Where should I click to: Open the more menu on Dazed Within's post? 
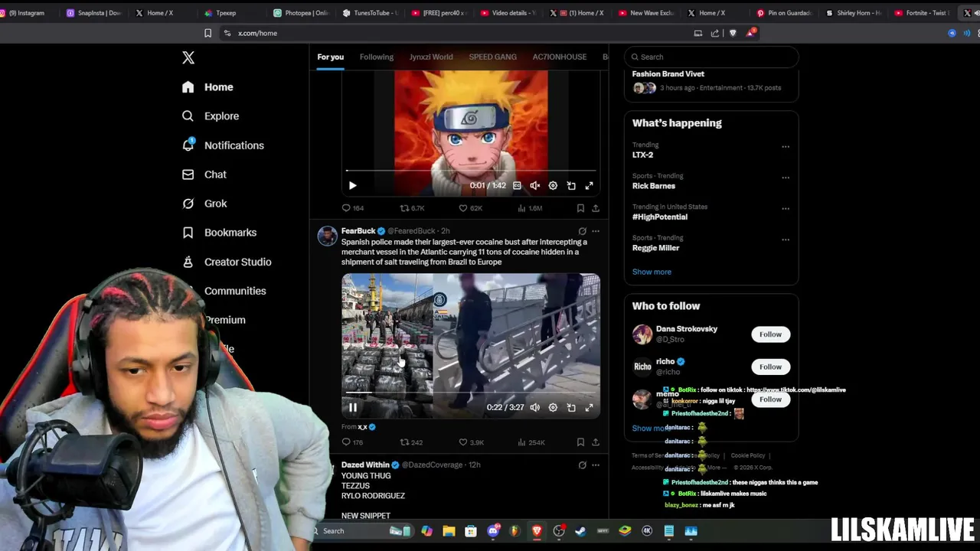tap(596, 465)
